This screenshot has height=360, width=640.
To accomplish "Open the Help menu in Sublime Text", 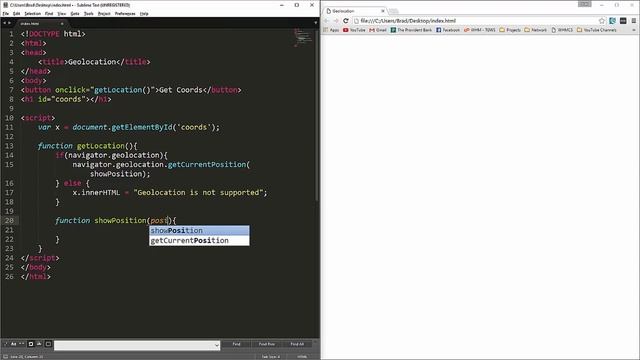I will coord(144,13).
